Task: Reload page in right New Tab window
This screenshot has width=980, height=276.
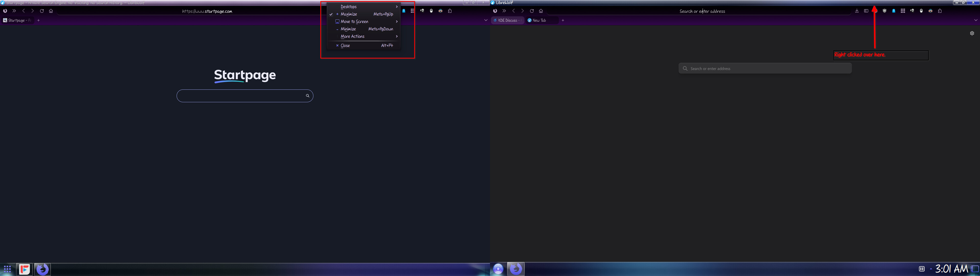Action: (x=532, y=11)
